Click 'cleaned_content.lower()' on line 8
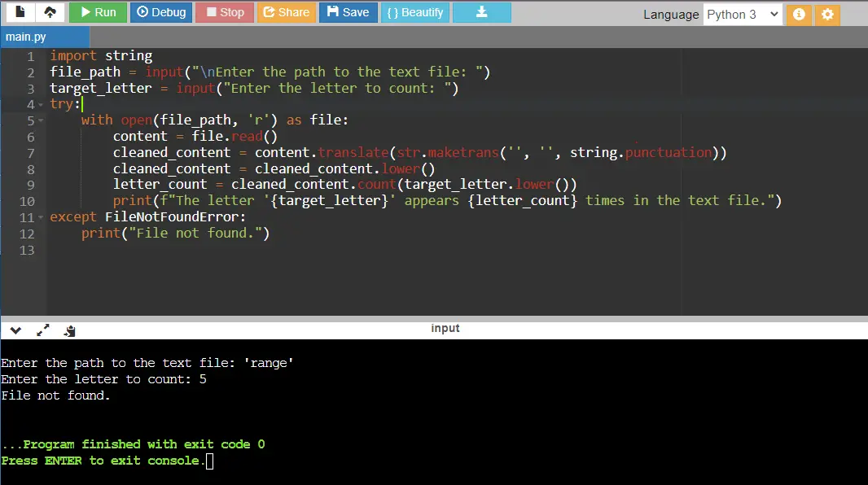Screen dimensions: 868x485 click(344, 168)
